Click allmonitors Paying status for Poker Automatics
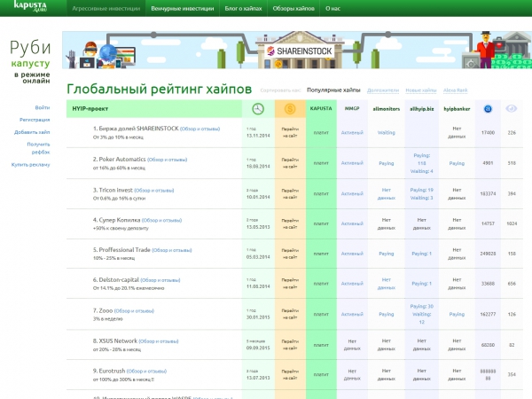 (x=386, y=163)
